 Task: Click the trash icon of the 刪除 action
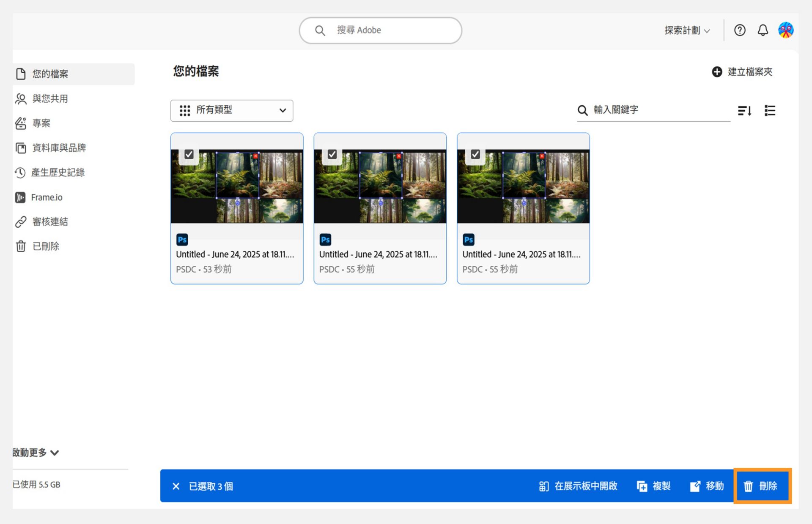(x=748, y=486)
